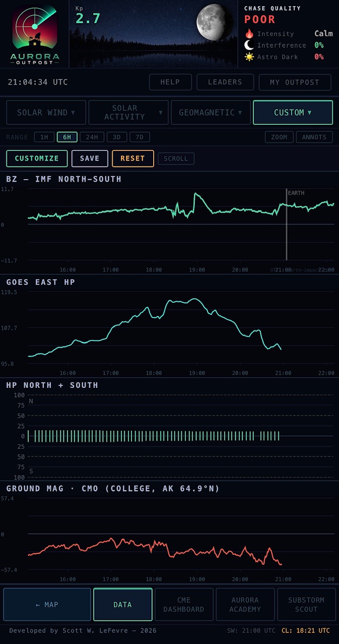Expand the CUSTOM dropdown
Screen dimensions: 339x644
293,112
